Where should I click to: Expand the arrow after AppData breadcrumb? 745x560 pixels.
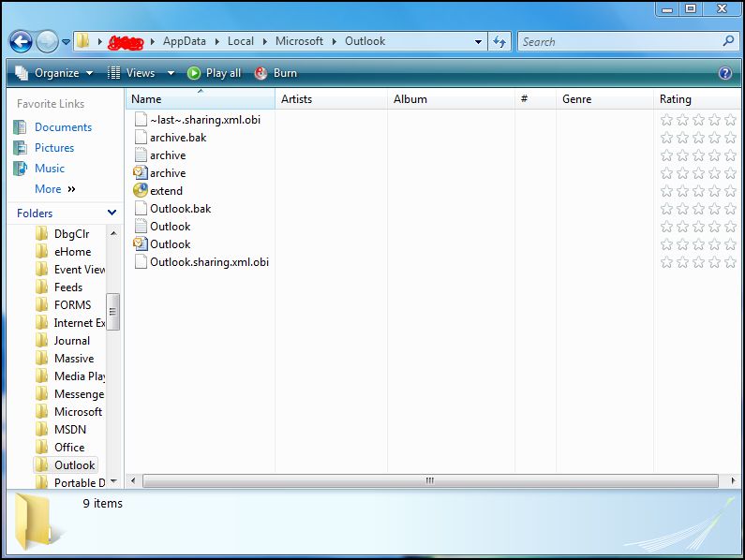217,42
